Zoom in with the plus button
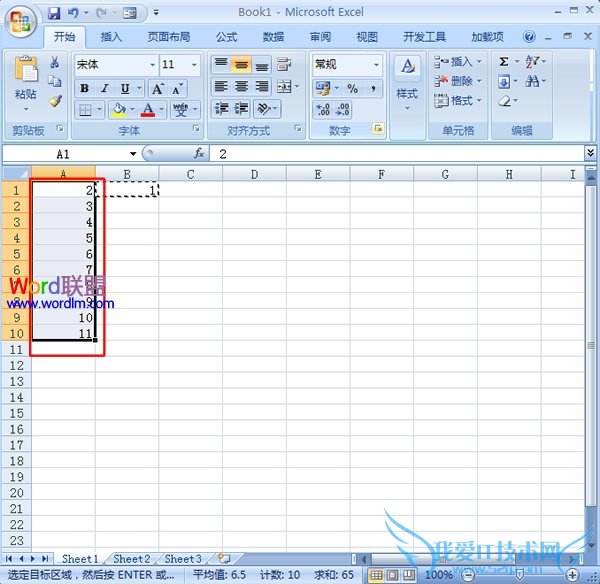600x584 pixels. (x=572, y=575)
